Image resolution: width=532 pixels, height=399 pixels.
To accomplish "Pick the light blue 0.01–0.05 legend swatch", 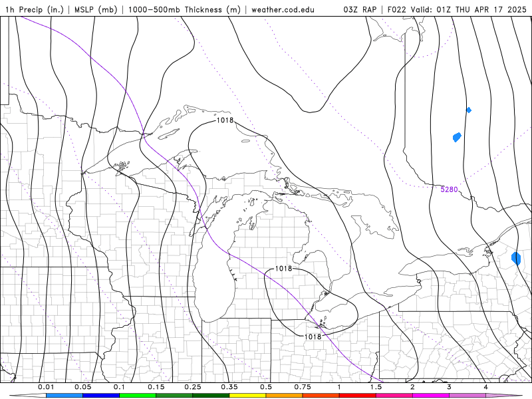I will pyautogui.click(x=64, y=395).
